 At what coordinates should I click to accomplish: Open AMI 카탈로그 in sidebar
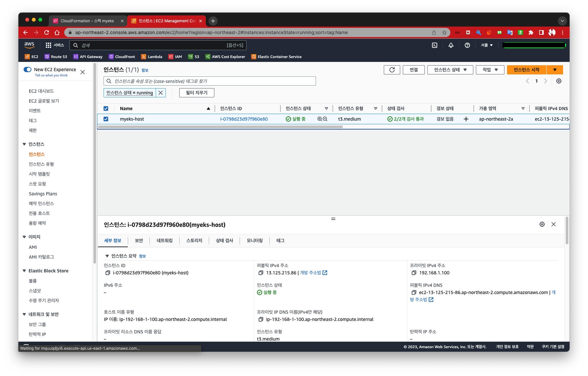pos(41,257)
